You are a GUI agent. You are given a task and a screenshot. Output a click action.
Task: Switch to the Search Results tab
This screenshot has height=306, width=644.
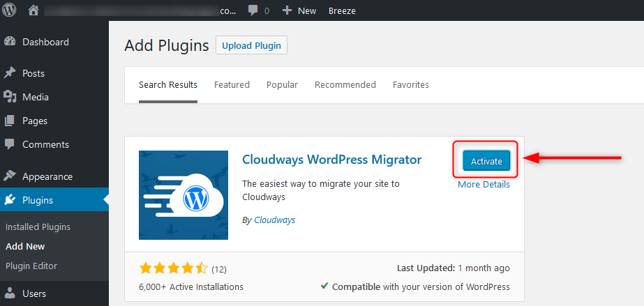pos(168,85)
